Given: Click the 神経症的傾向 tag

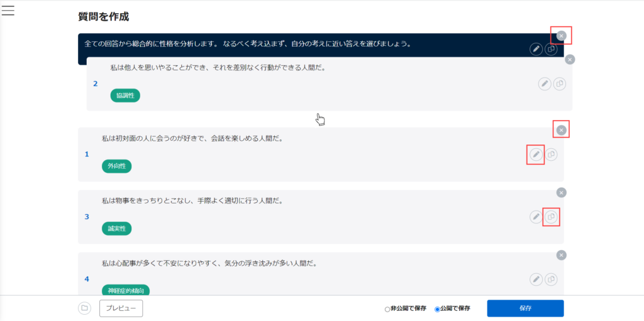Looking at the screenshot, I should point(126,291).
